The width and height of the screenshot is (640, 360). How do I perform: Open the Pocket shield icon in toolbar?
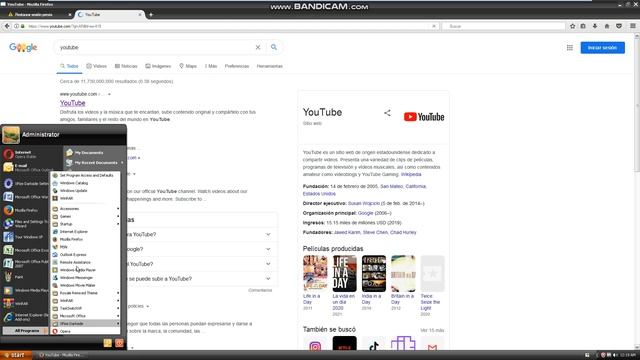(619, 26)
